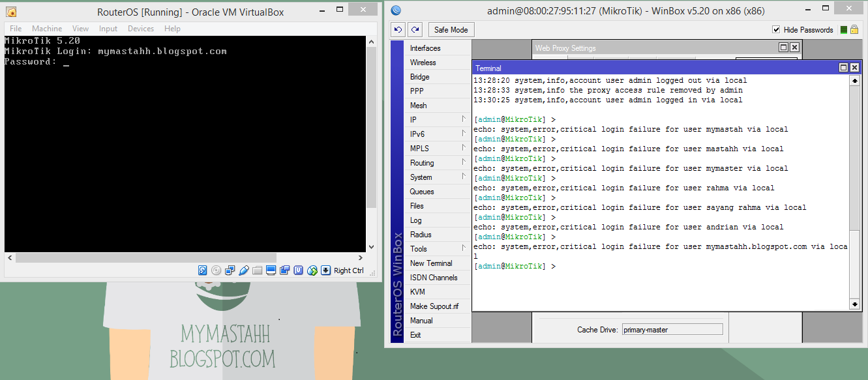Click the Safe Mode button
Image resolution: width=868 pixels, height=380 pixels.
(451, 29)
